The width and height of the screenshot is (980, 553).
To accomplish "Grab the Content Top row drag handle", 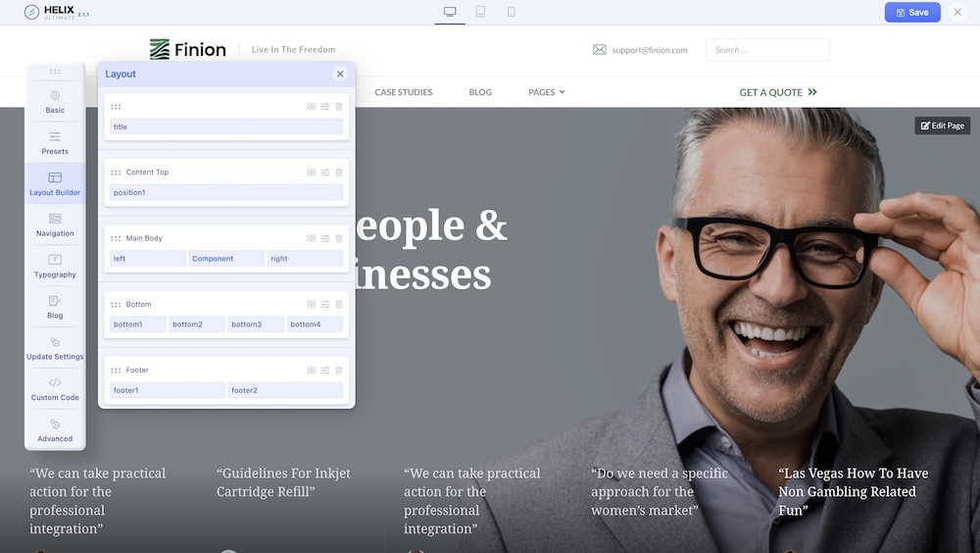I will [116, 173].
